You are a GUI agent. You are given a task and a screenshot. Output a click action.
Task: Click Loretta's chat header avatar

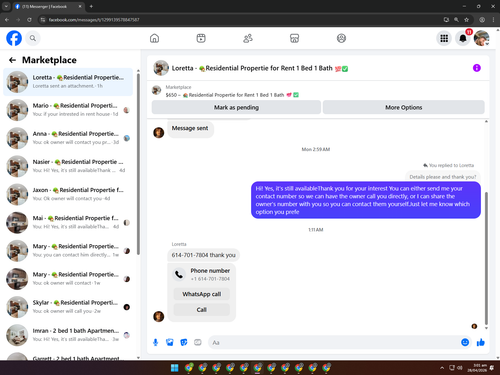point(161,68)
